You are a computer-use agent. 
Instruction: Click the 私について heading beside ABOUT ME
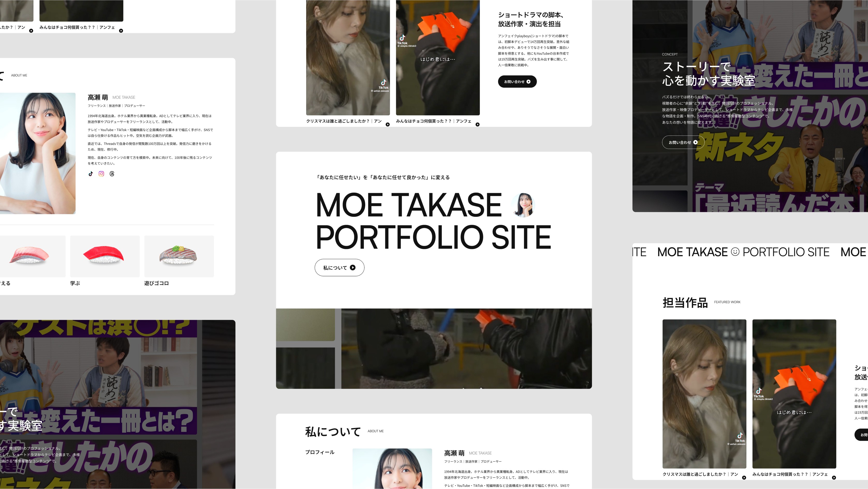tap(333, 432)
